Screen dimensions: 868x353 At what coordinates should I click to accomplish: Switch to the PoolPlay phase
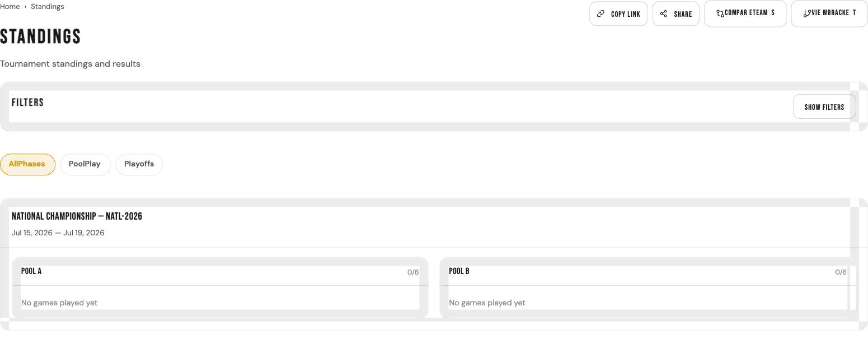coord(85,164)
